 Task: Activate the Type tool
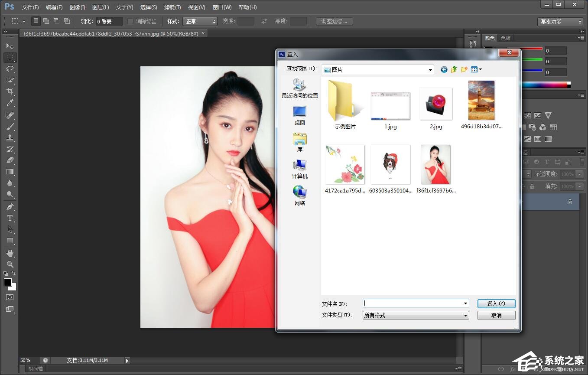coord(10,218)
